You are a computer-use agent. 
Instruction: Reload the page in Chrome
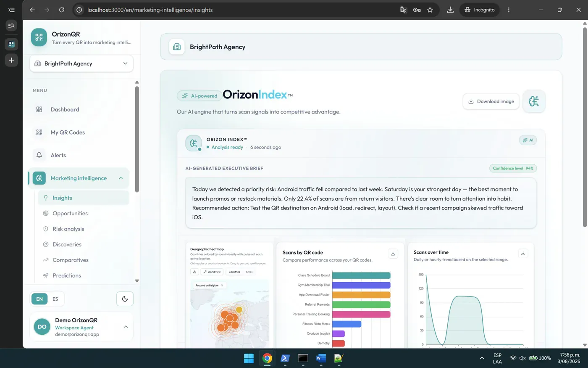(x=62, y=10)
